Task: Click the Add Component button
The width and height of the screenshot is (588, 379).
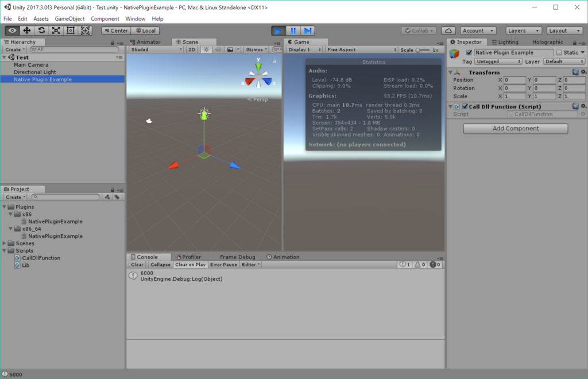Action: tap(515, 128)
